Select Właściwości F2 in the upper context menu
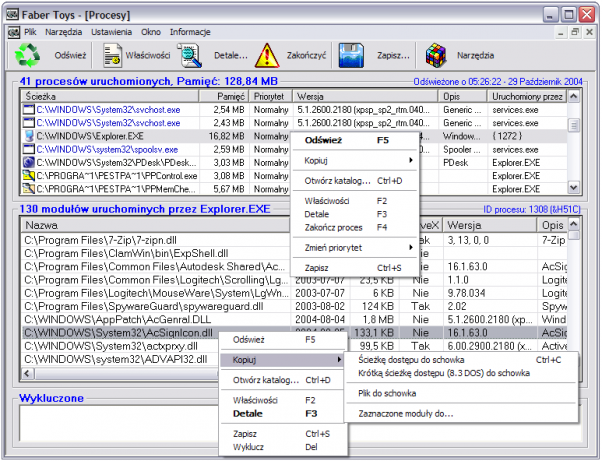 354,201
